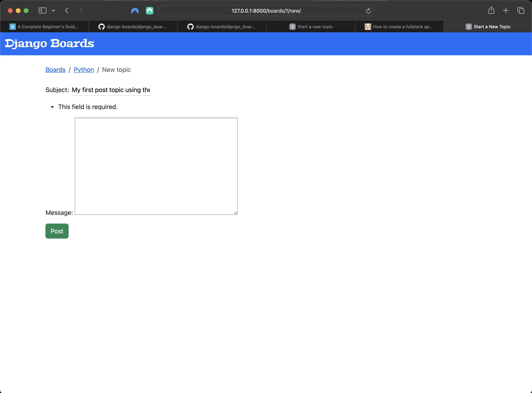Reload the page with the refresh icon
The image size is (532, 393).
click(x=368, y=11)
